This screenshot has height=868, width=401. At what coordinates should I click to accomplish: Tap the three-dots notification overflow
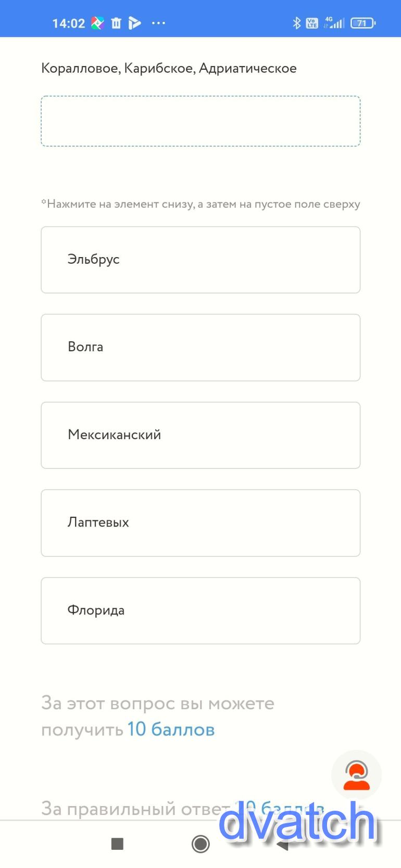click(158, 23)
